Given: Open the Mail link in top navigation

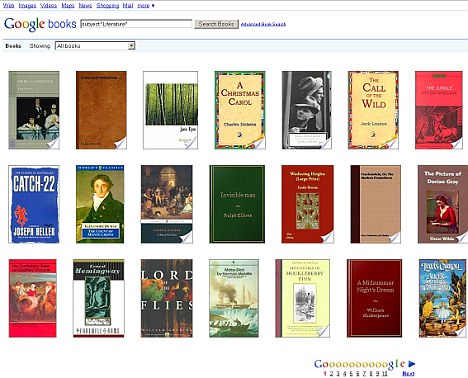Looking at the screenshot, I should click(128, 5).
